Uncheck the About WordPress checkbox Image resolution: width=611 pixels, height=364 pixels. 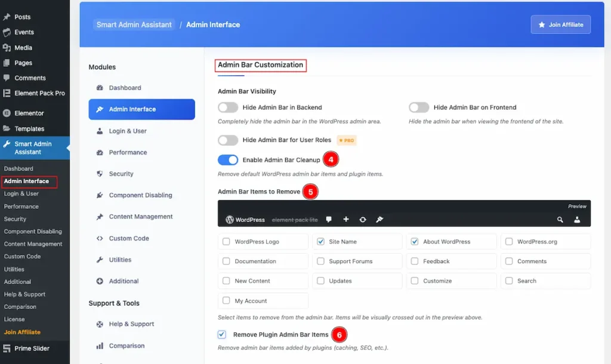(415, 242)
